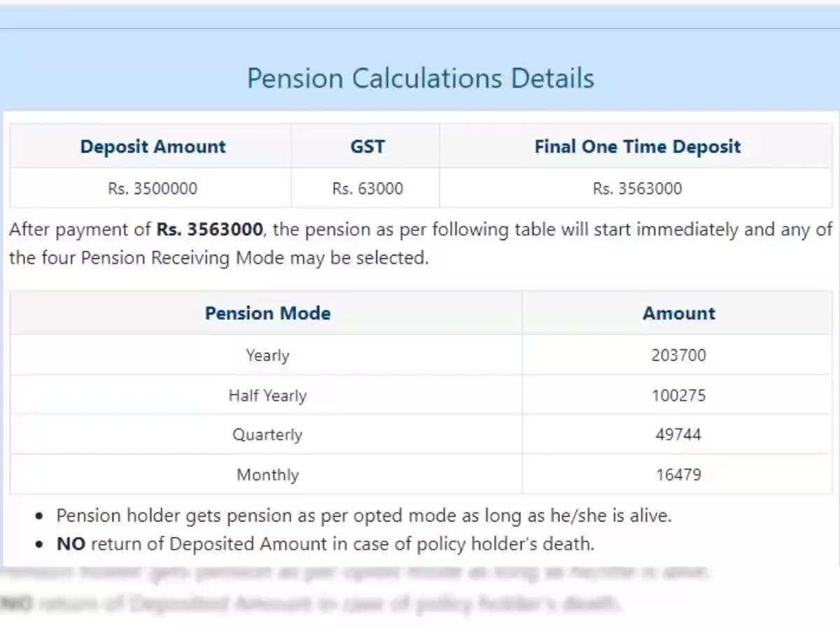The width and height of the screenshot is (840, 630).
Task: Click the Amount column header
Action: (678, 313)
